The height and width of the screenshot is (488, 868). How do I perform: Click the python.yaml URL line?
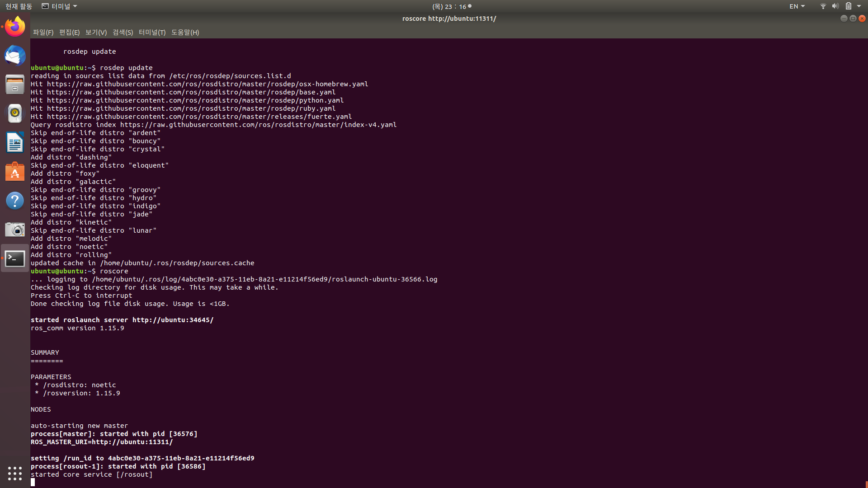pos(187,100)
